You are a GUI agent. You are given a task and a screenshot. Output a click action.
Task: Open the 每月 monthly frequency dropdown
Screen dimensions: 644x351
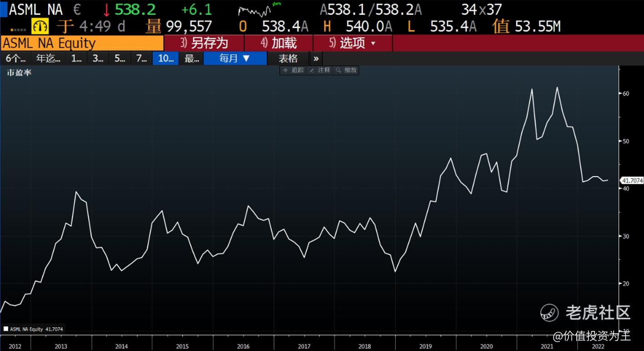coord(235,58)
